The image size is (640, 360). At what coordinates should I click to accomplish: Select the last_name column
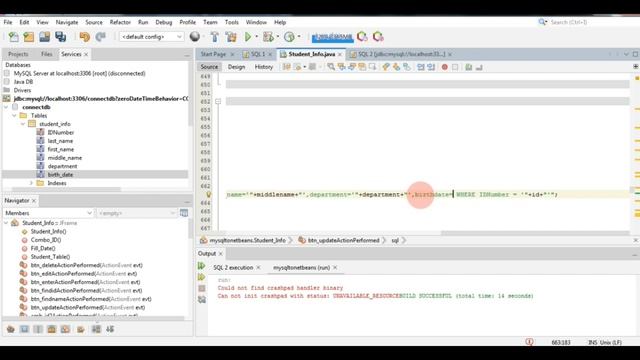pos(60,141)
